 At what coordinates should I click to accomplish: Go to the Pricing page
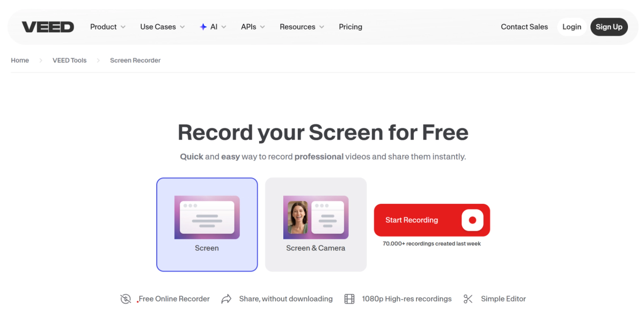click(350, 27)
